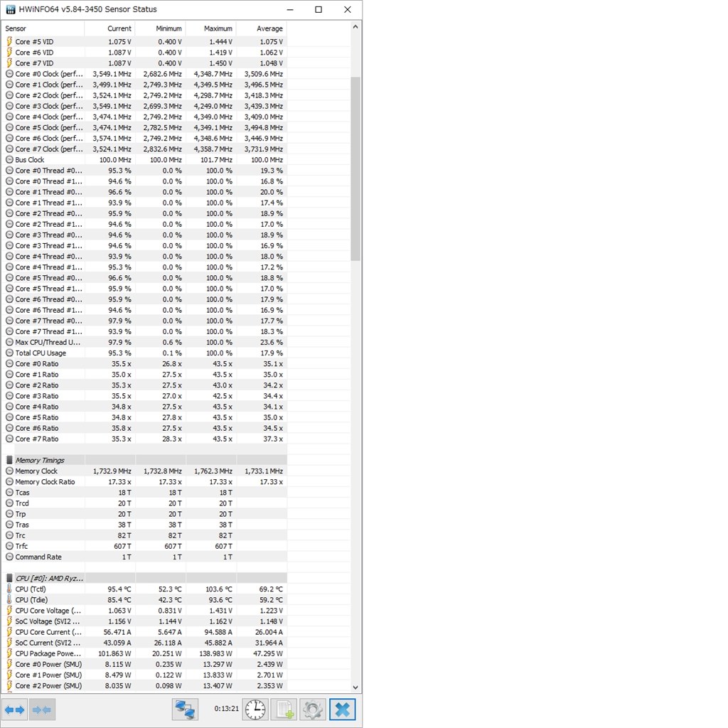
Task: Click the Core #5 VID lightning icon
Action: [9, 41]
